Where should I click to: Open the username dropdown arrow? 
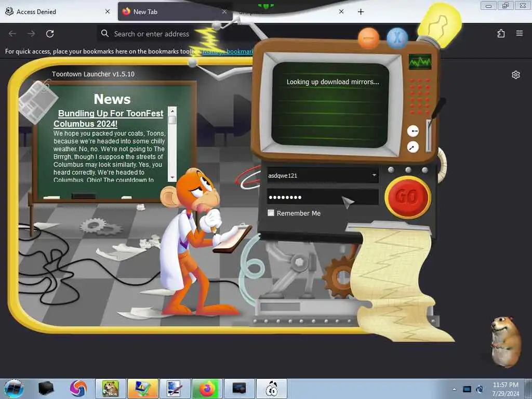(x=374, y=176)
